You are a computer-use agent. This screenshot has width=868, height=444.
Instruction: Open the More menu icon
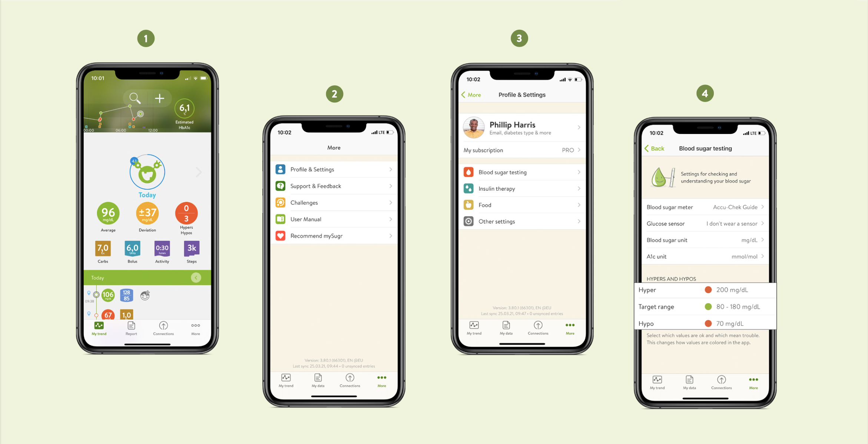click(x=196, y=328)
